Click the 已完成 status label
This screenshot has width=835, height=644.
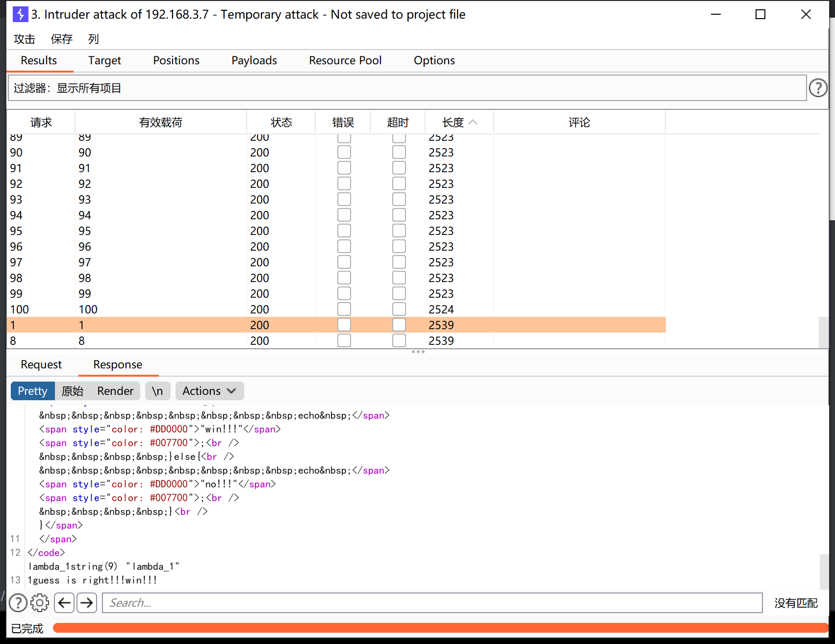(x=27, y=628)
